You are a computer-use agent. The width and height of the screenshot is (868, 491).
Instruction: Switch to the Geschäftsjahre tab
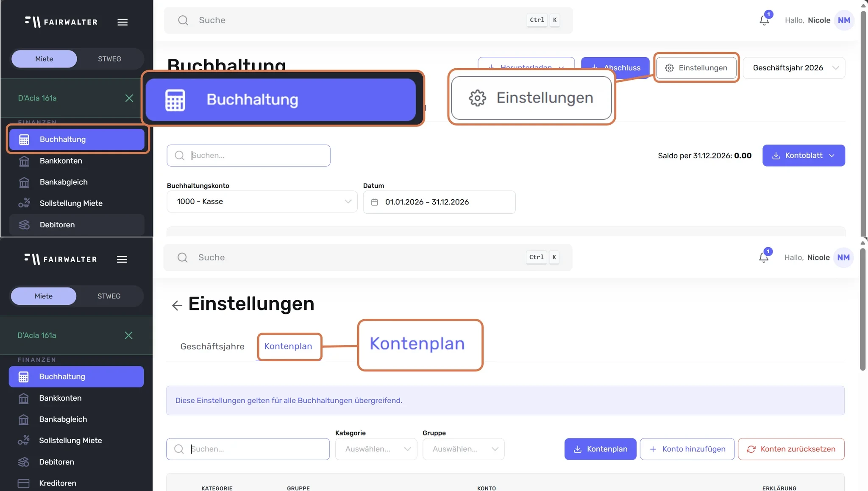pos(212,346)
